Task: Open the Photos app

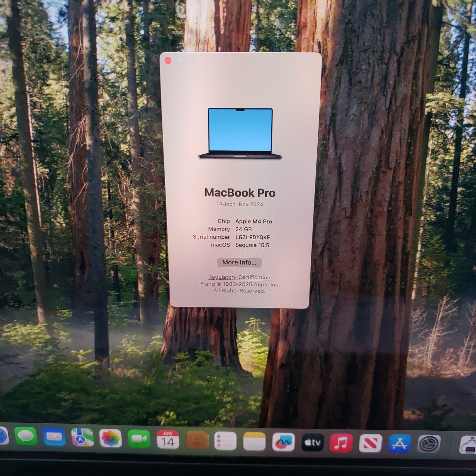Action: point(110,438)
